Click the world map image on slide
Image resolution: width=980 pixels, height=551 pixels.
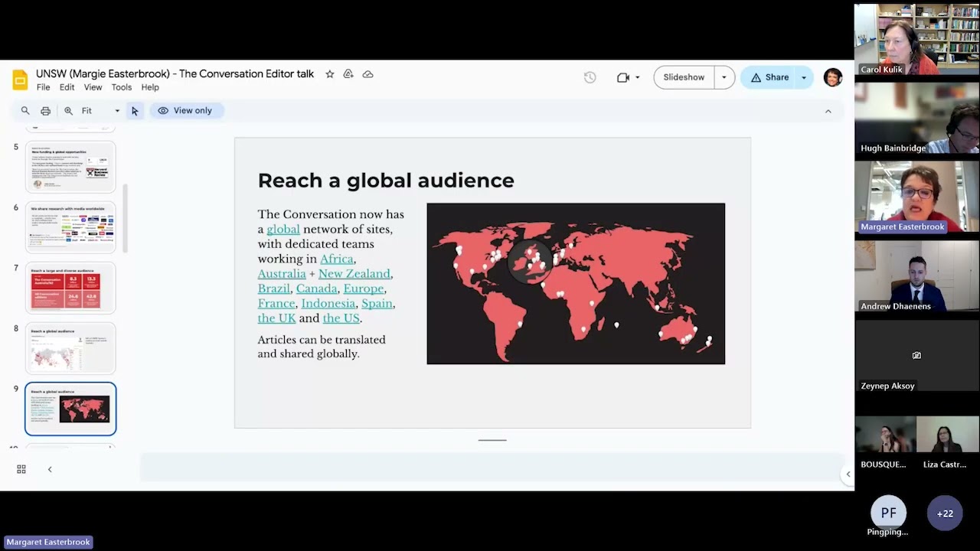point(576,283)
